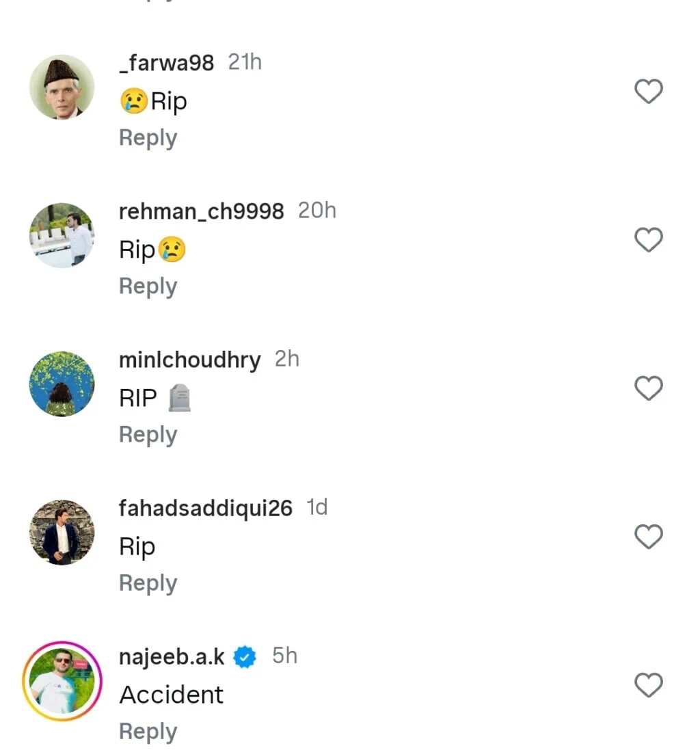
Task: Open the fahadsaddiqui26 username link
Action: click(x=205, y=508)
